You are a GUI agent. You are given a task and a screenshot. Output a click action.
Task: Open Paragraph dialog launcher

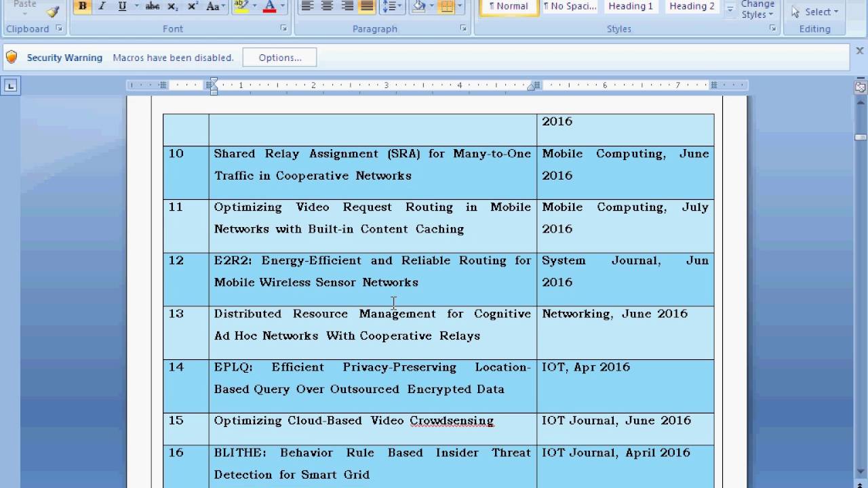pos(463,28)
